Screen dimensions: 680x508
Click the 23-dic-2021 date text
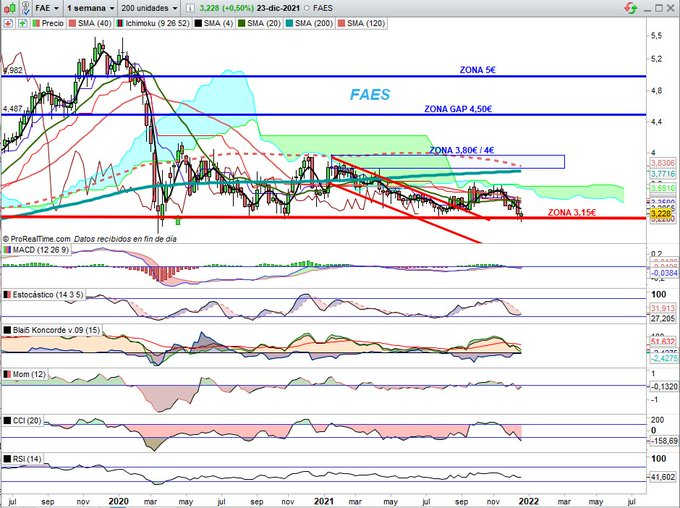pyautogui.click(x=278, y=8)
